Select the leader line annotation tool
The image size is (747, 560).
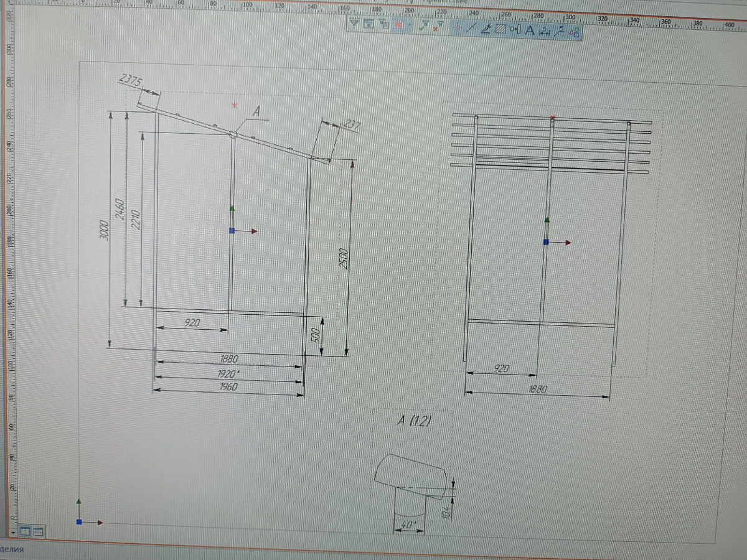(559, 32)
